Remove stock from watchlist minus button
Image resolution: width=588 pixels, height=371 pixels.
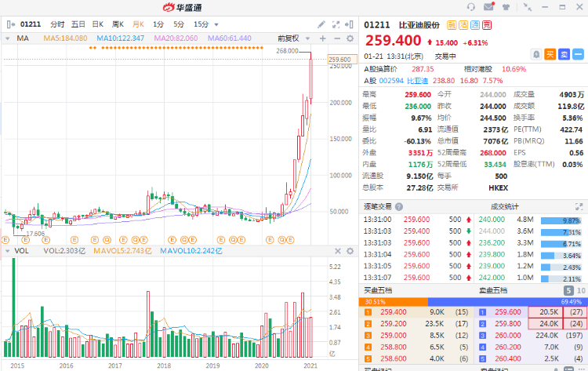579,54
